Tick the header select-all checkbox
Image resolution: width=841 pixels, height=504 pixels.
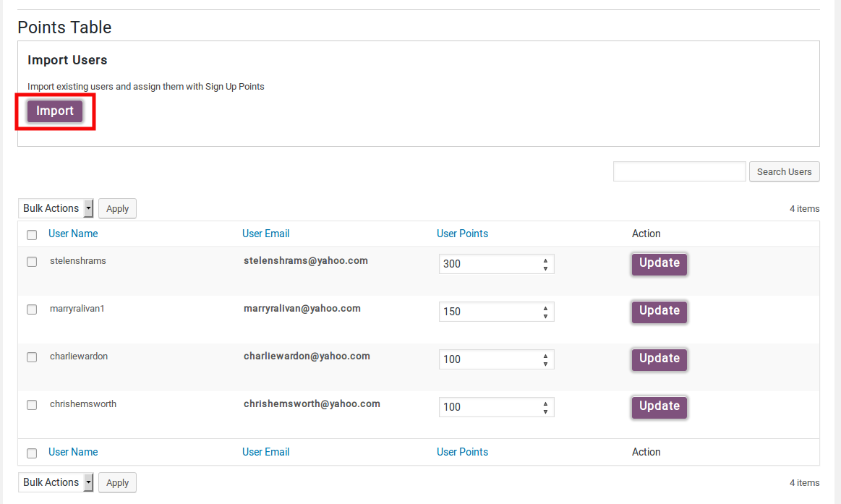(32, 235)
